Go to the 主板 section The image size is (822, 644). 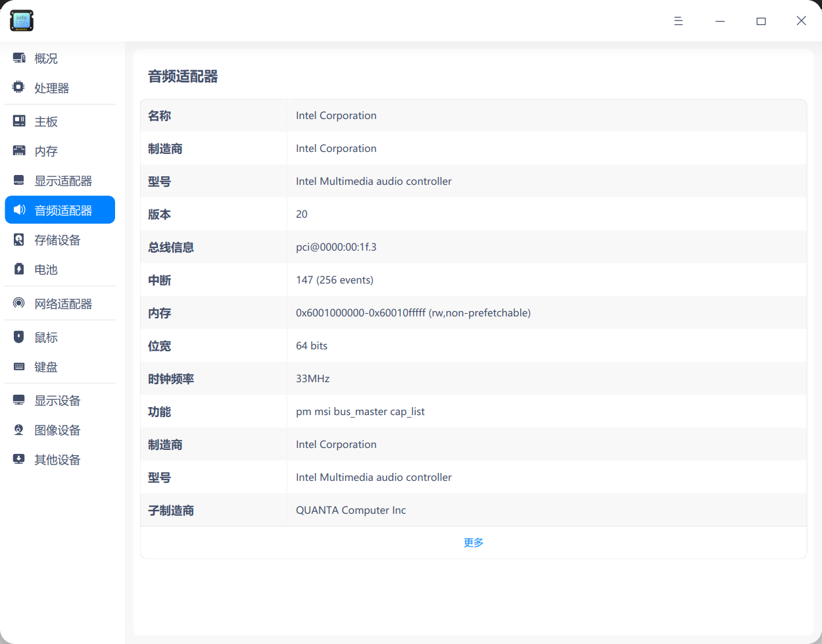(x=60, y=122)
